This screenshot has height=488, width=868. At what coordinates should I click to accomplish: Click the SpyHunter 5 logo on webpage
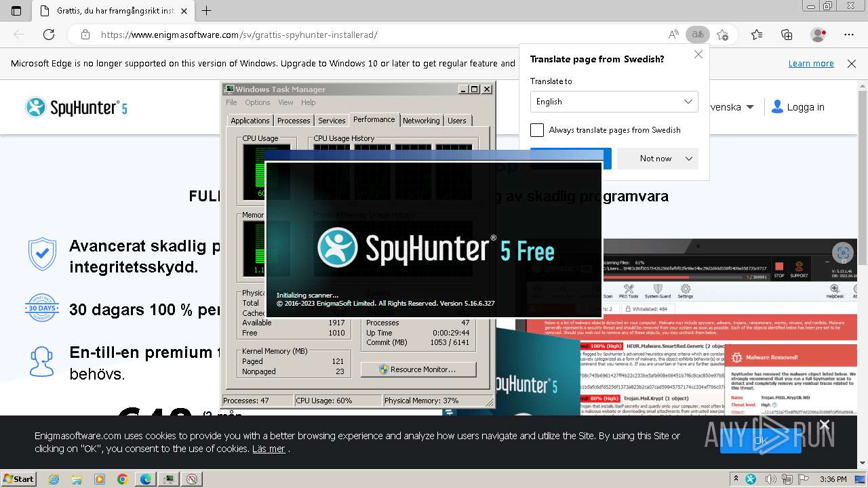(x=76, y=107)
